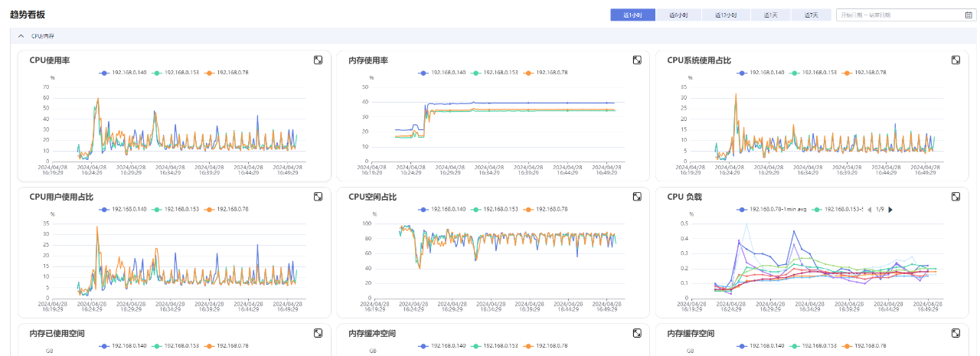Toggle the 192.168.0.78-1min avg swatch in CPU 负载

742,209
